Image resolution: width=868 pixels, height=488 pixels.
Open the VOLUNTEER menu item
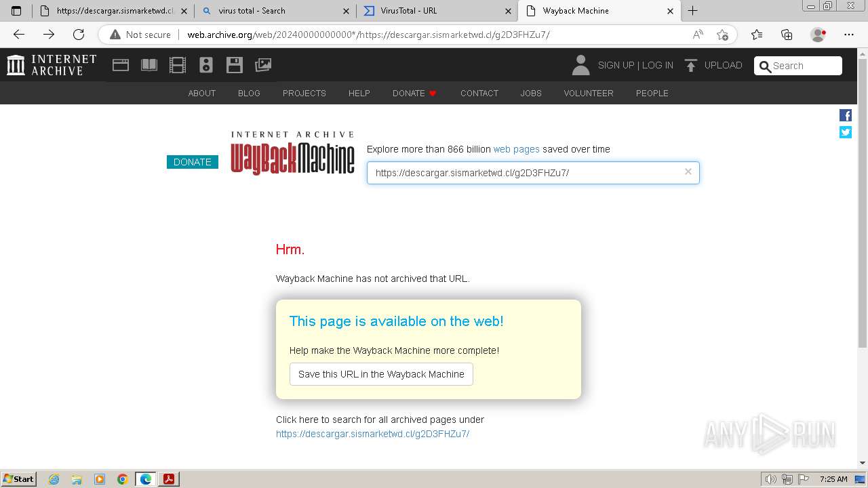(589, 94)
